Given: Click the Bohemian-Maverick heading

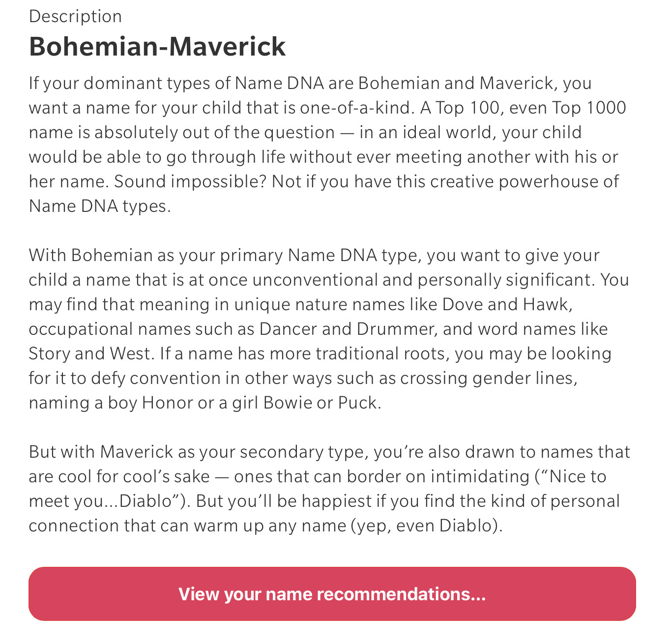Looking at the screenshot, I should (x=157, y=47).
